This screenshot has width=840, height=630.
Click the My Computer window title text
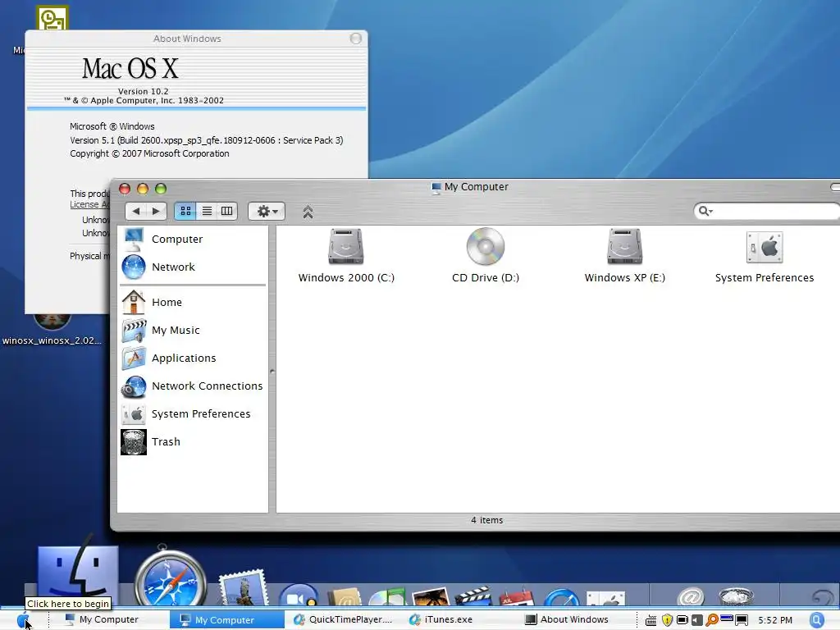tap(477, 186)
